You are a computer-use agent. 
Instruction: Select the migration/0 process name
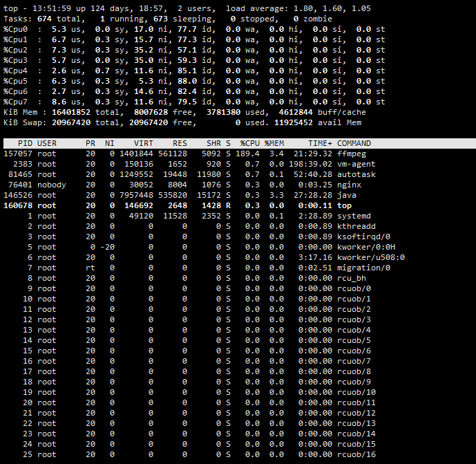click(x=363, y=268)
